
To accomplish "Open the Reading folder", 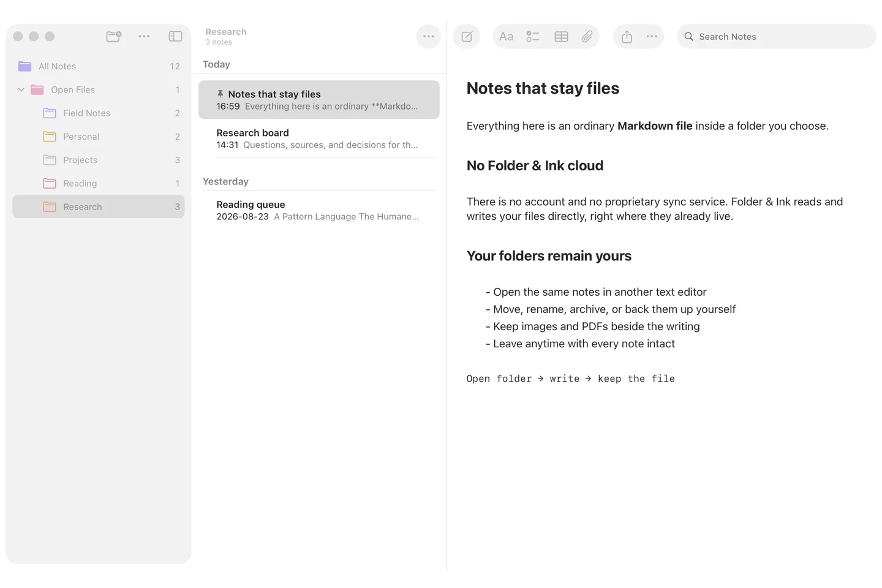I will [x=99, y=183].
